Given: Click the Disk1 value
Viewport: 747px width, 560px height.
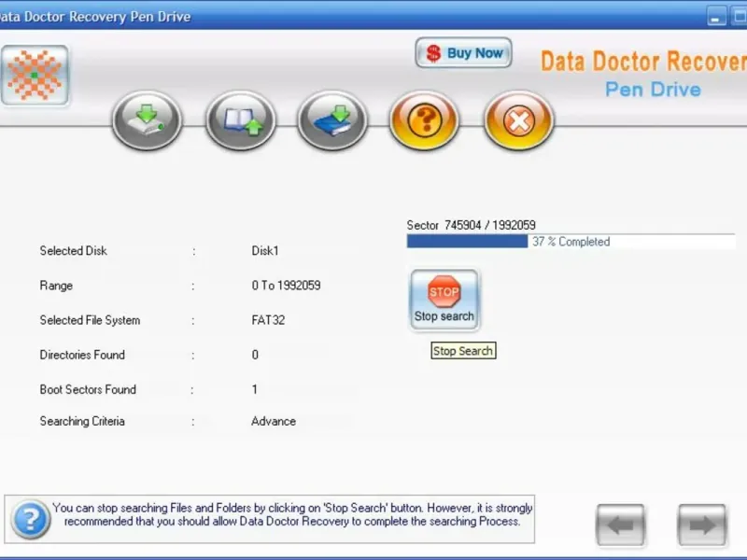Looking at the screenshot, I should click(x=265, y=251).
